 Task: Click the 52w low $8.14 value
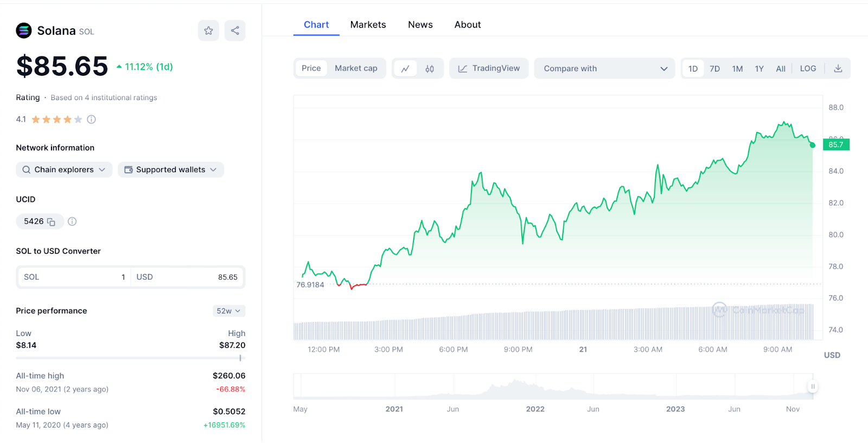click(x=26, y=345)
